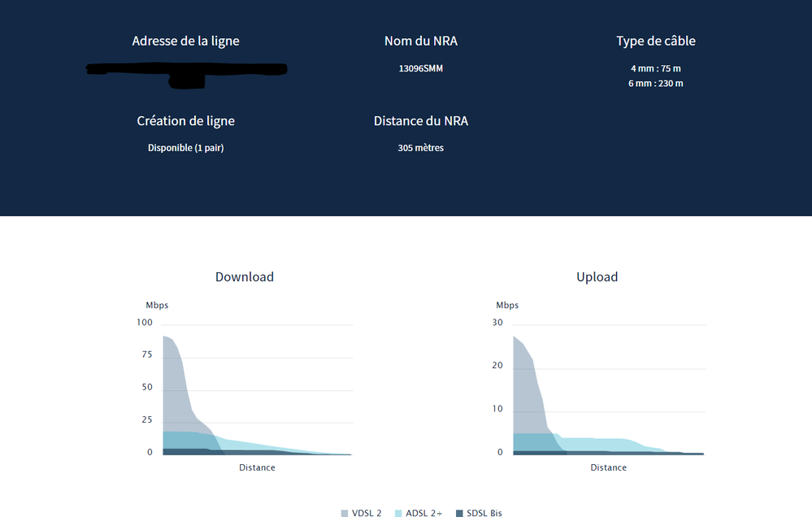Click the SDSL Bis legend color square
812x517 pixels.
pos(459,513)
